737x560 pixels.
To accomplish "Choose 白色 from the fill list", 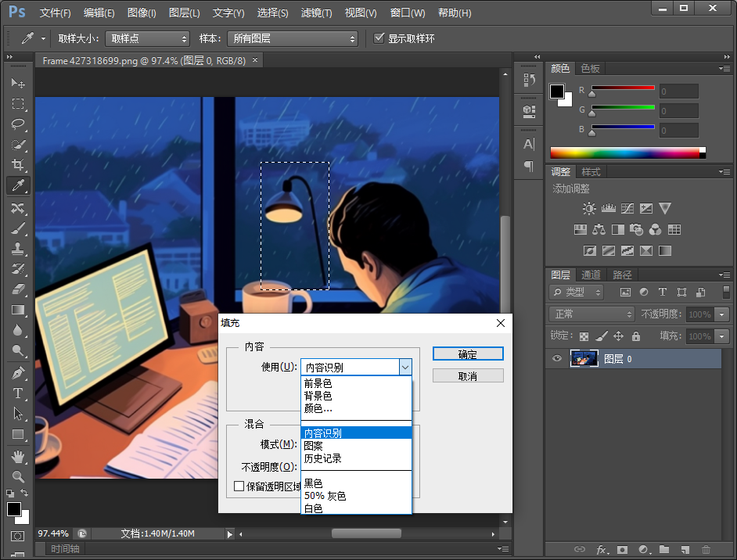I will pos(314,508).
